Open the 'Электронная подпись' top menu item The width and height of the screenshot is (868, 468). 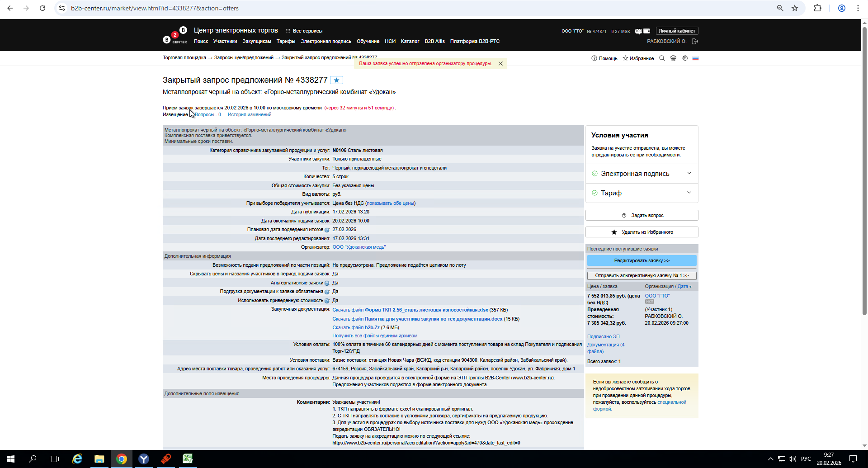[x=326, y=42]
